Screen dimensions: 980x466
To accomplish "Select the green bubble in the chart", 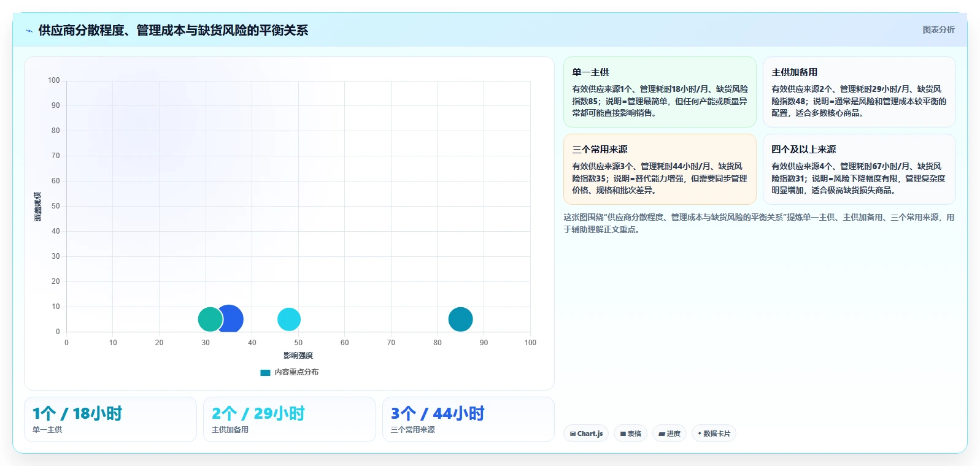I will (x=209, y=319).
